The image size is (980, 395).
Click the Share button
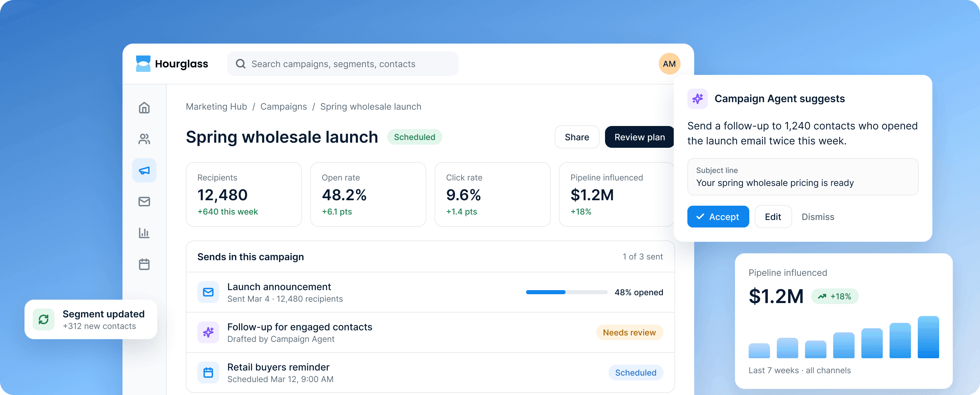coord(577,137)
